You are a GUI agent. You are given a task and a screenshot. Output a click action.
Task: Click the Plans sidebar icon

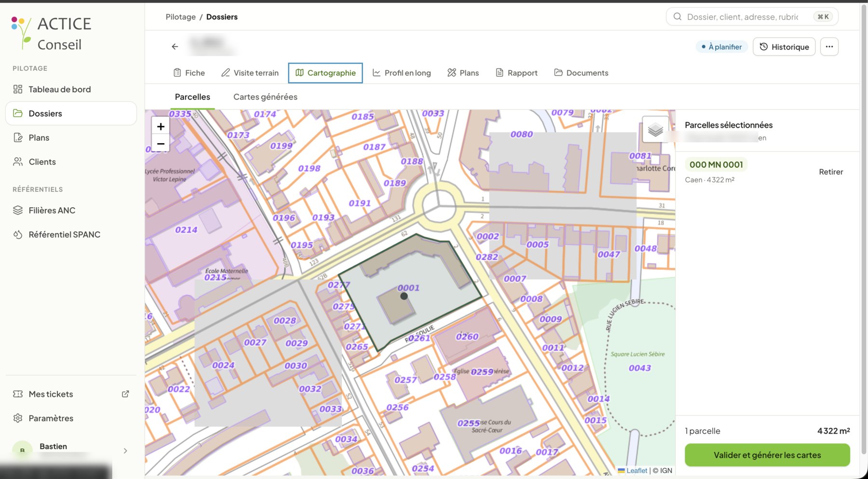coord(18,138)
